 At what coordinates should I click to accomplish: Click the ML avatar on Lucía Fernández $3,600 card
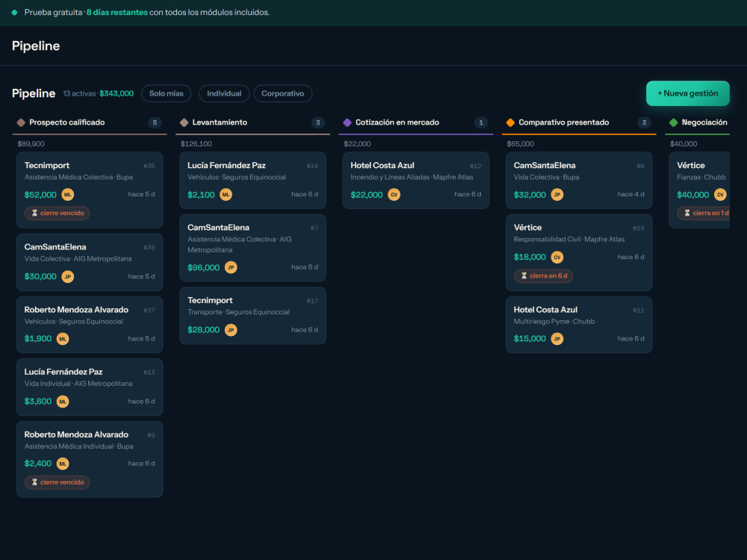pyautogui.click(x=63, y=402)
